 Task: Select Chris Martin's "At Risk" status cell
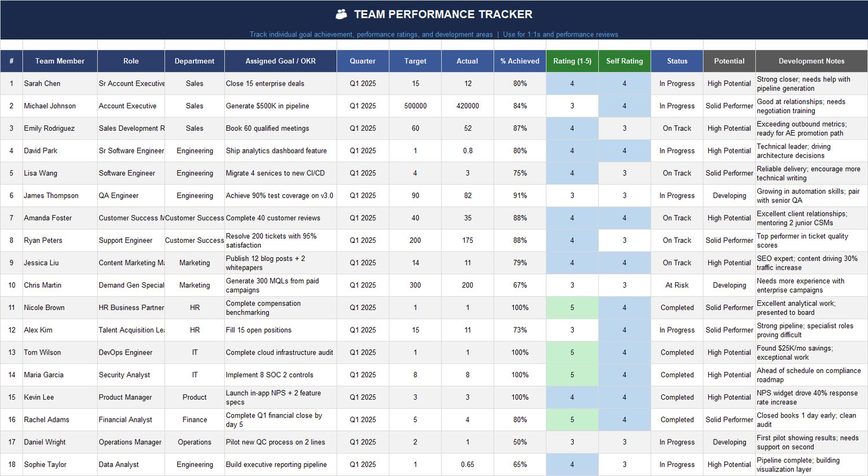coord(676,285)
